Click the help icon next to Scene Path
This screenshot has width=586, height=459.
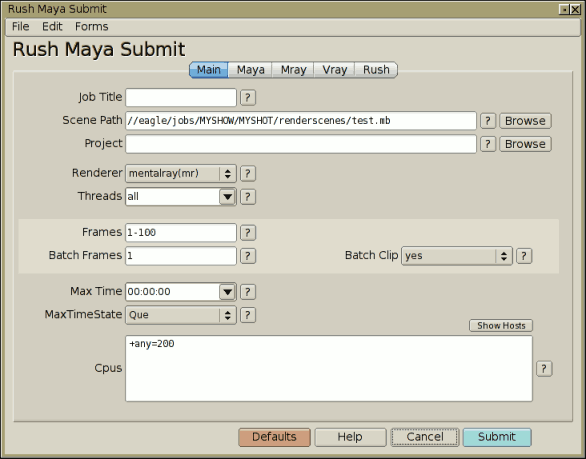[x=487, y=121]
